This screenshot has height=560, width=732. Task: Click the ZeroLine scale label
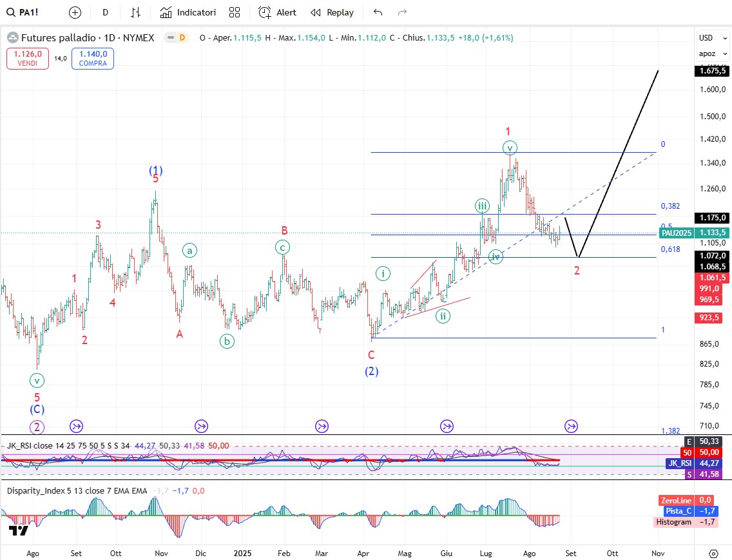(676, 500)
